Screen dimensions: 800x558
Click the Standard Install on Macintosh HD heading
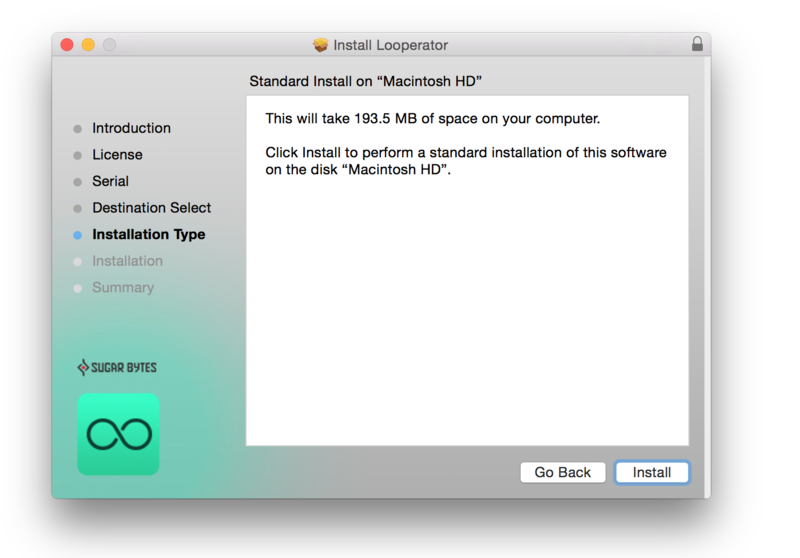(365, 81)
